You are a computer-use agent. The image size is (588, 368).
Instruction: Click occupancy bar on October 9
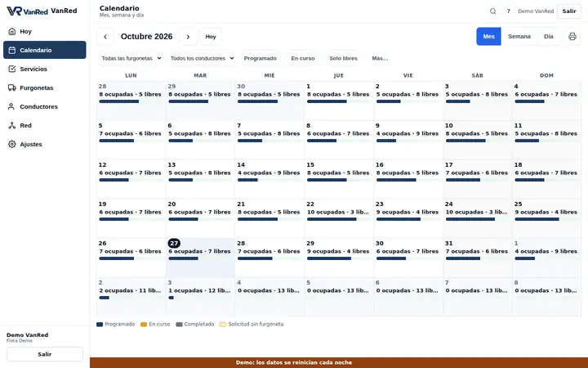pyautogui.click(x=408, y=141)
